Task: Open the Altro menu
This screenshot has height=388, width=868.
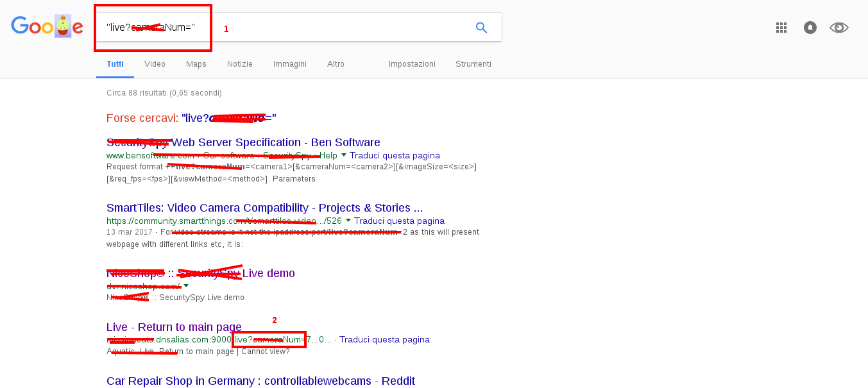Action: (336, 64)
